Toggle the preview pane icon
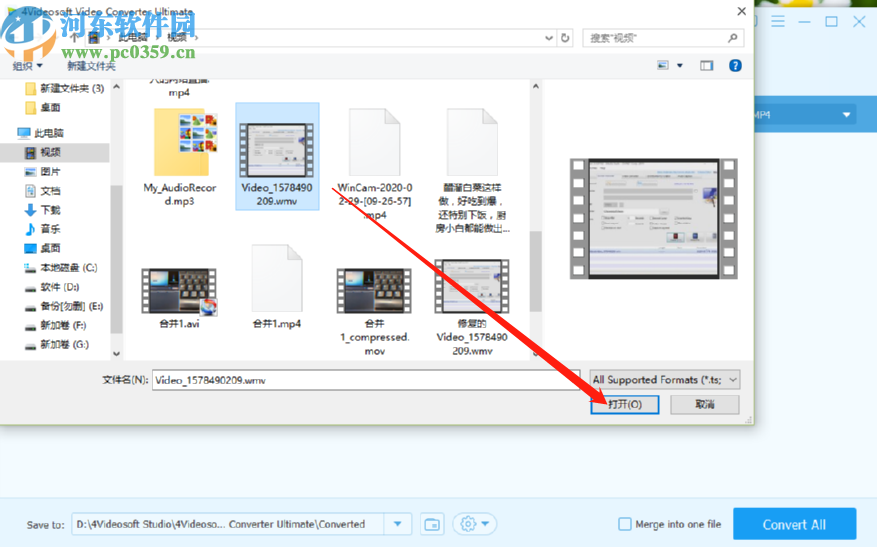 pos(706,65)
